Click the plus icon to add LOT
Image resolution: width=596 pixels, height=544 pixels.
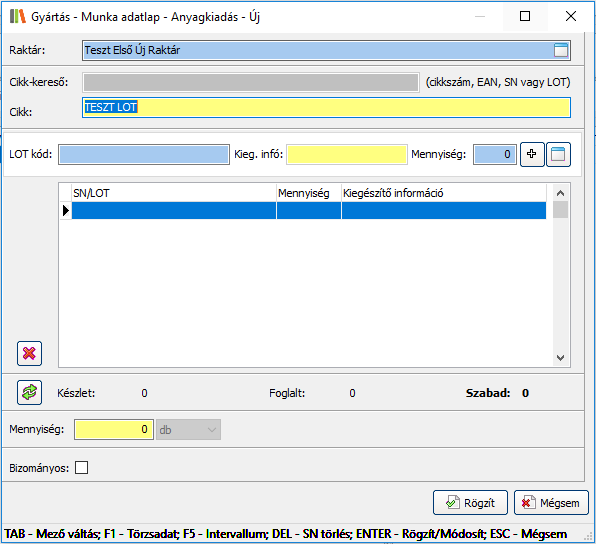click(x=532, y=154)
